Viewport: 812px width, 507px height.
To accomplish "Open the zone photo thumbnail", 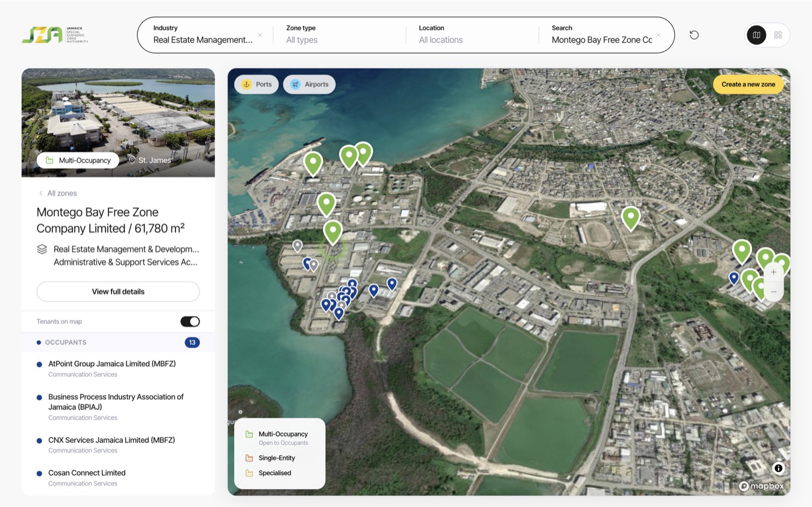I will (x=118, y=122).
